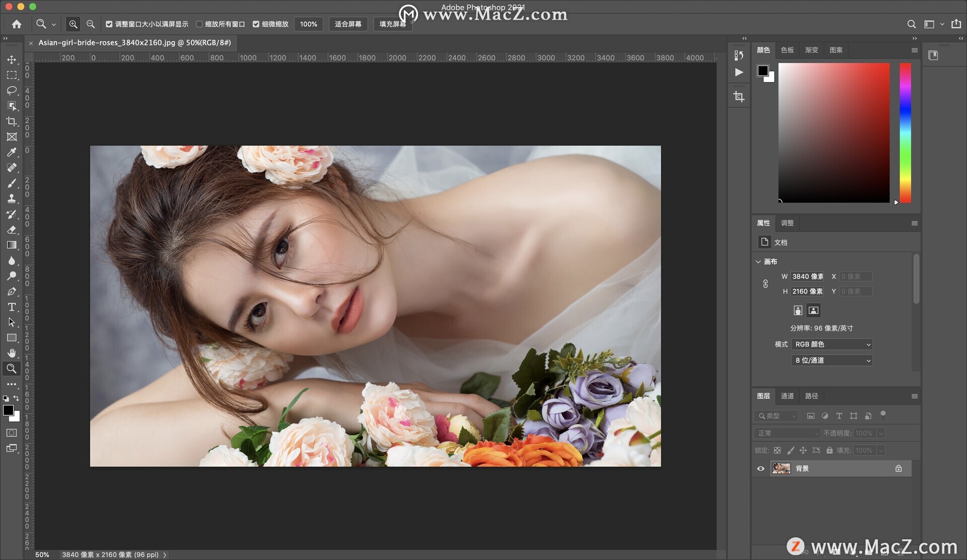This screenshot has height=560, width=967.
Task: Open the 8 位/通道 bit depth dropdown
Action: coord(832,361)
